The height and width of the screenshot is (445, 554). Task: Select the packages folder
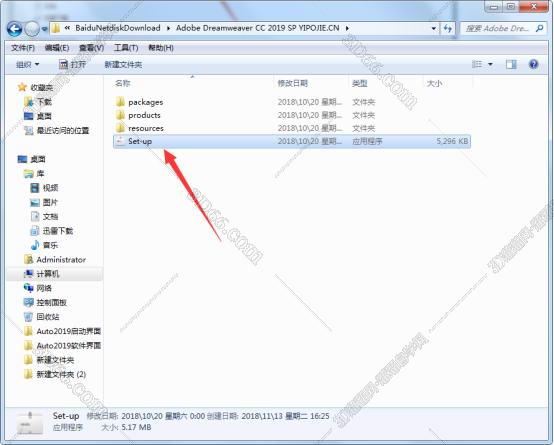[x=292, y=102]
